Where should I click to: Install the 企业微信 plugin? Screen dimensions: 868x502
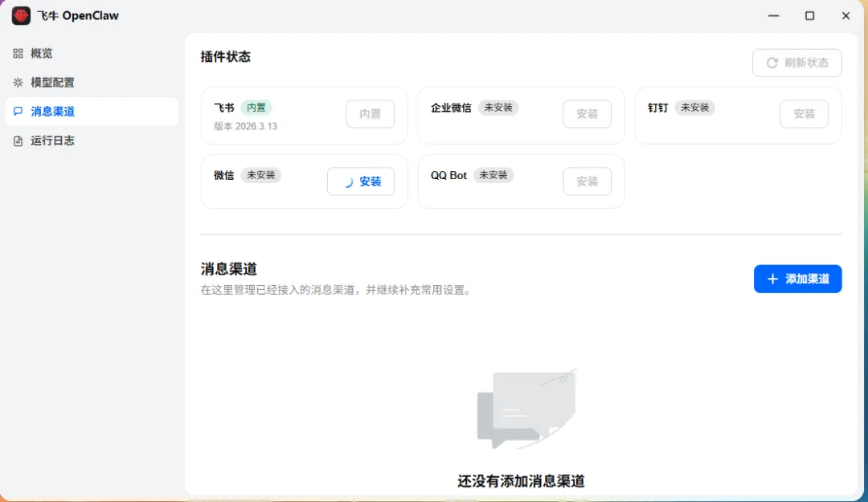point(588,114)
